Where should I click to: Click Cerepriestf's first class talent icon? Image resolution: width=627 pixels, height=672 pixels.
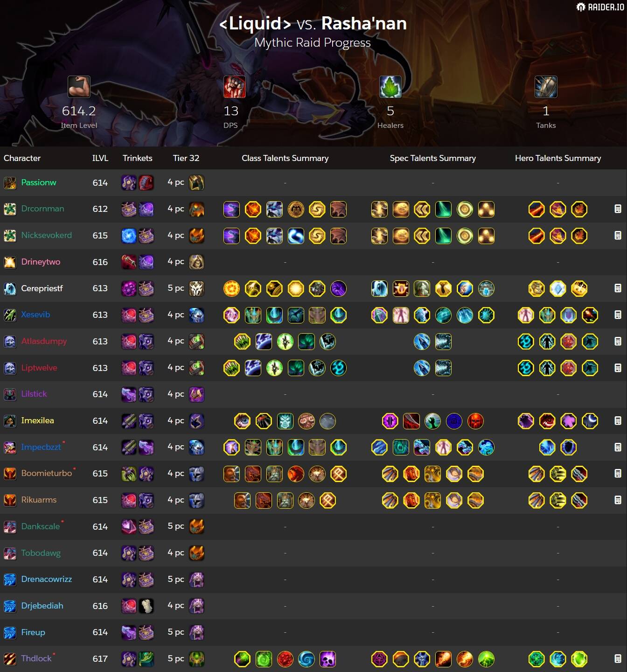pos(231,288)
